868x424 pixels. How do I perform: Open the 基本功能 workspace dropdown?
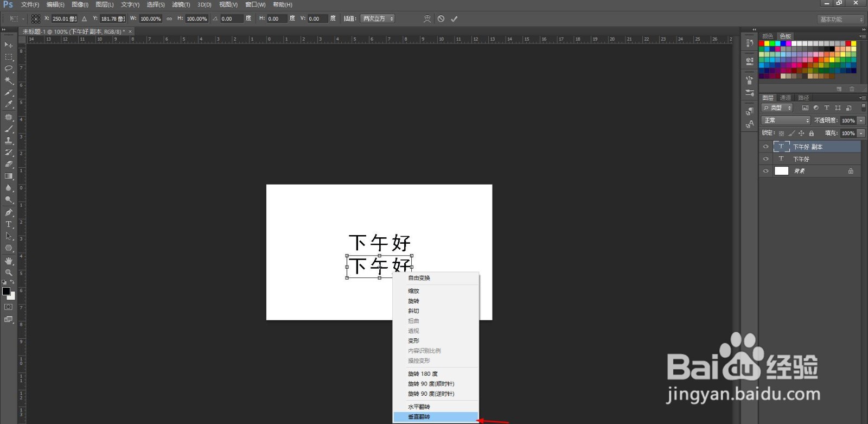[841, 19]
